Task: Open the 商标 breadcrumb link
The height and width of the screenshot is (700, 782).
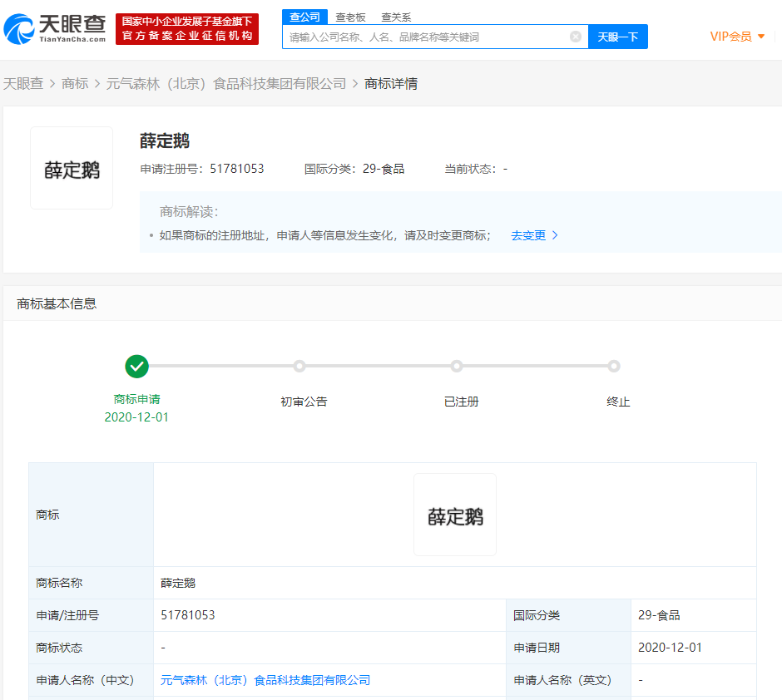Action: point(75,84)
